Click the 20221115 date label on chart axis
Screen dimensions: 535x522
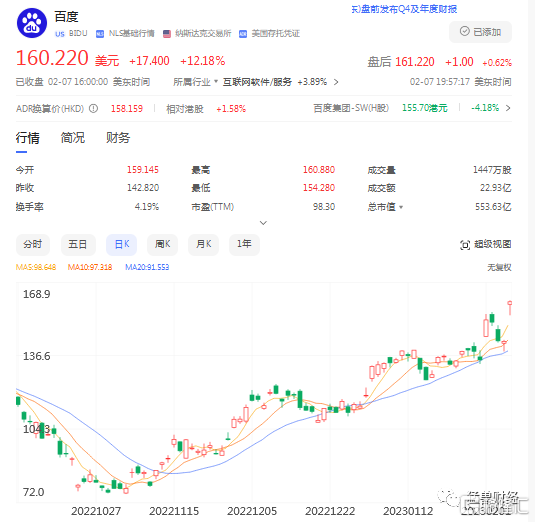point(174,511)
